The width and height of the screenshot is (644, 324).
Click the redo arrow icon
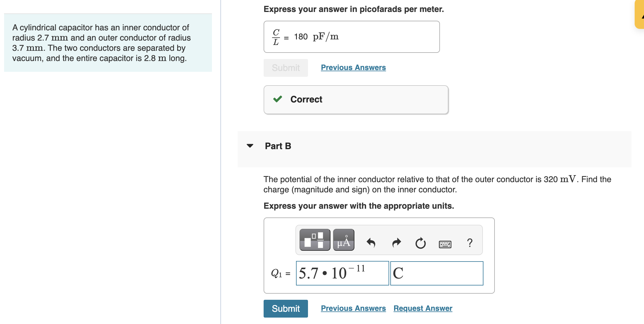396,243
